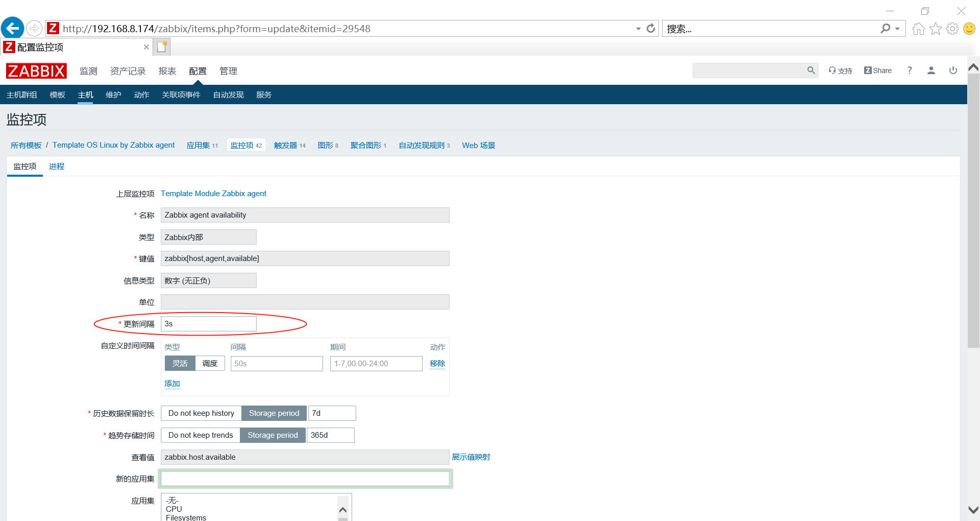Go to 关联项事件 submenu
Image resolution: width=980 pixels, height=521 pixels.
coord(181,95)
